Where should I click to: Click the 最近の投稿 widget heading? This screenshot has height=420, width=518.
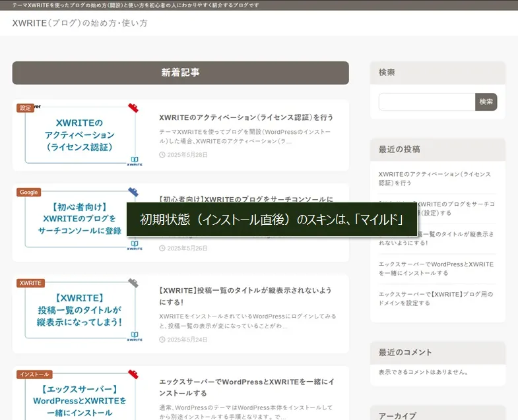437,150
